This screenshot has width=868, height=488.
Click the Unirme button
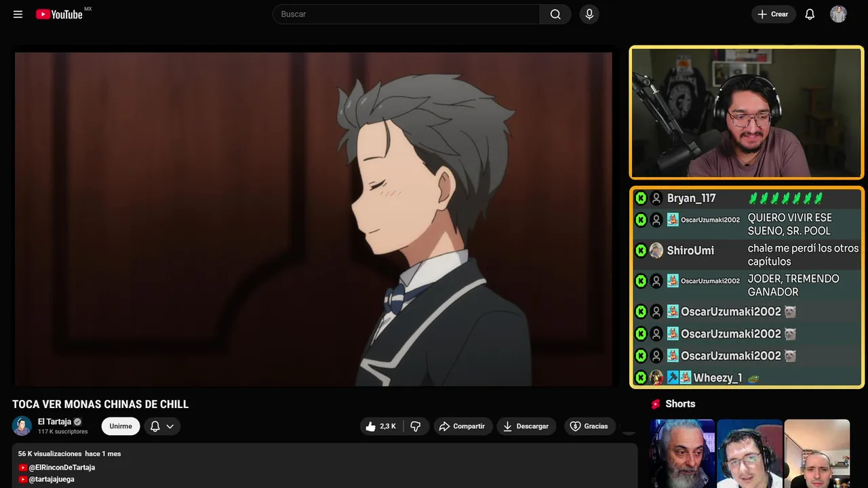coord(121,426)
